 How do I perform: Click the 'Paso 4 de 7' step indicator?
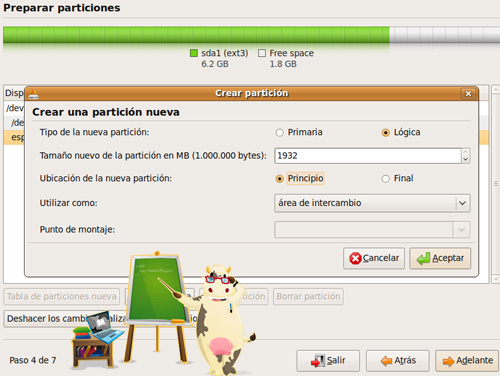tap(33, 360)
